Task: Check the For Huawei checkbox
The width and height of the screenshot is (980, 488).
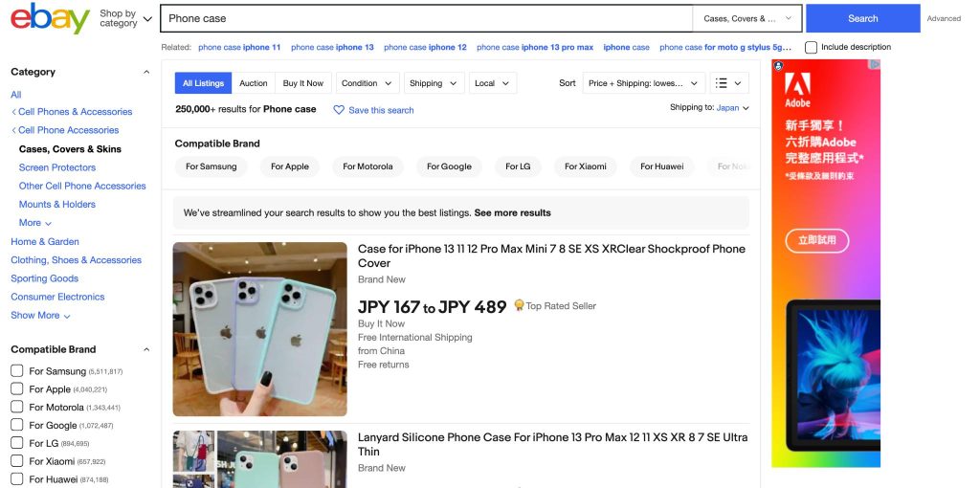Action: click(x=17, y=479)
